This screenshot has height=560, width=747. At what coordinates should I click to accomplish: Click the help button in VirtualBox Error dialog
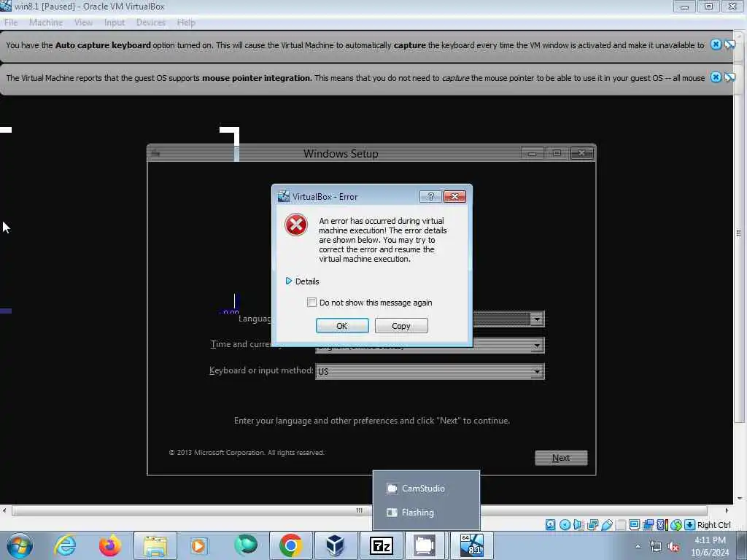click(430, 197)
